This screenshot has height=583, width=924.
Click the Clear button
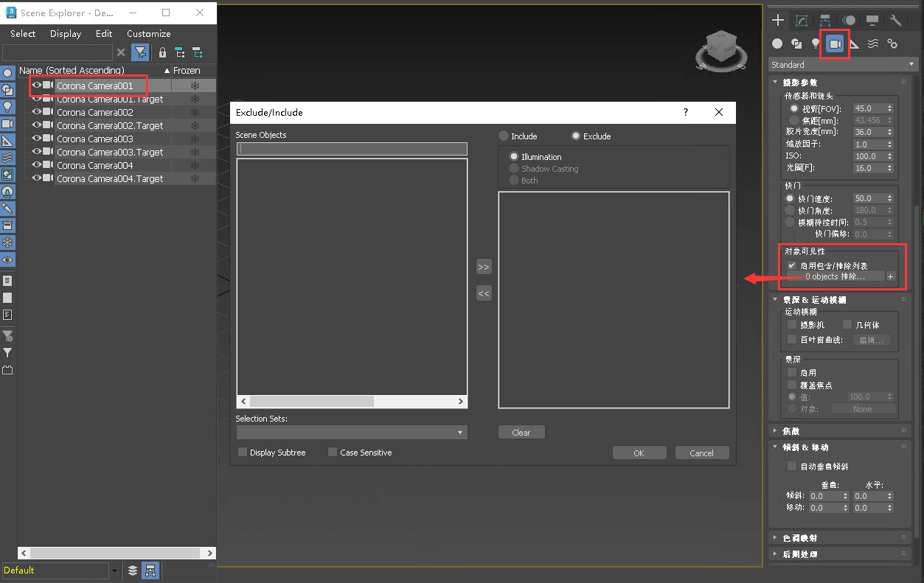click(x=521, y=433)
